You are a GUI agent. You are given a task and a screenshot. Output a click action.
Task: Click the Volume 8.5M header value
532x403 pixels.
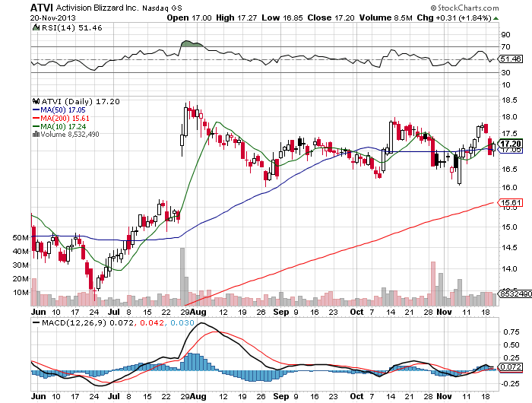(x=386, y=17)
